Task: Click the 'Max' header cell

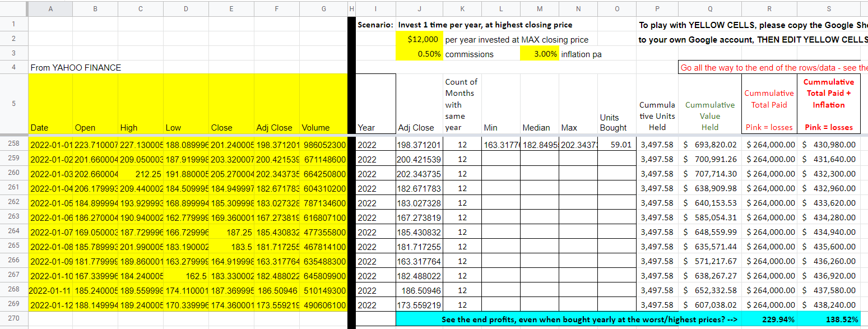Action: pyautogui.click(x=578, y=104)
